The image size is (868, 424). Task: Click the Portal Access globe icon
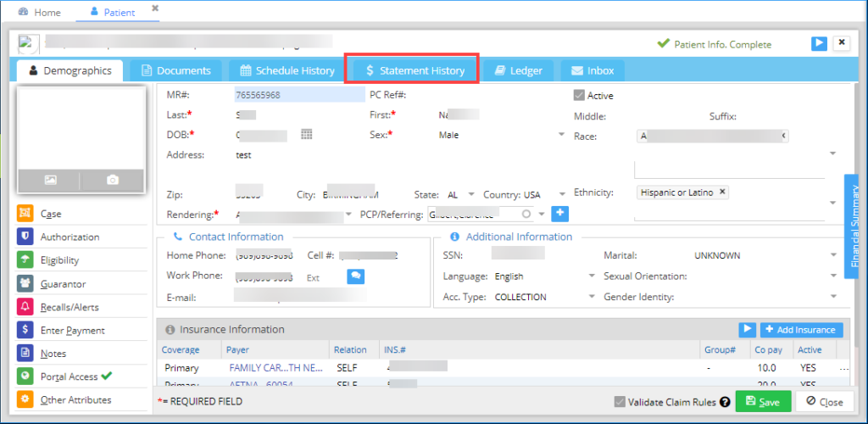pyautogui.click(x=25, y=377)
